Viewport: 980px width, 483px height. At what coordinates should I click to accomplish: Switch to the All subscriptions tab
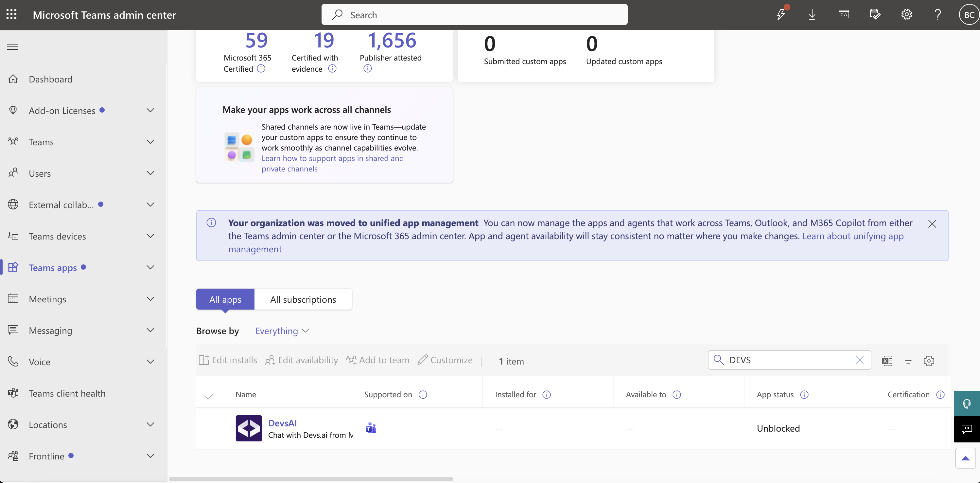[303, 299]
